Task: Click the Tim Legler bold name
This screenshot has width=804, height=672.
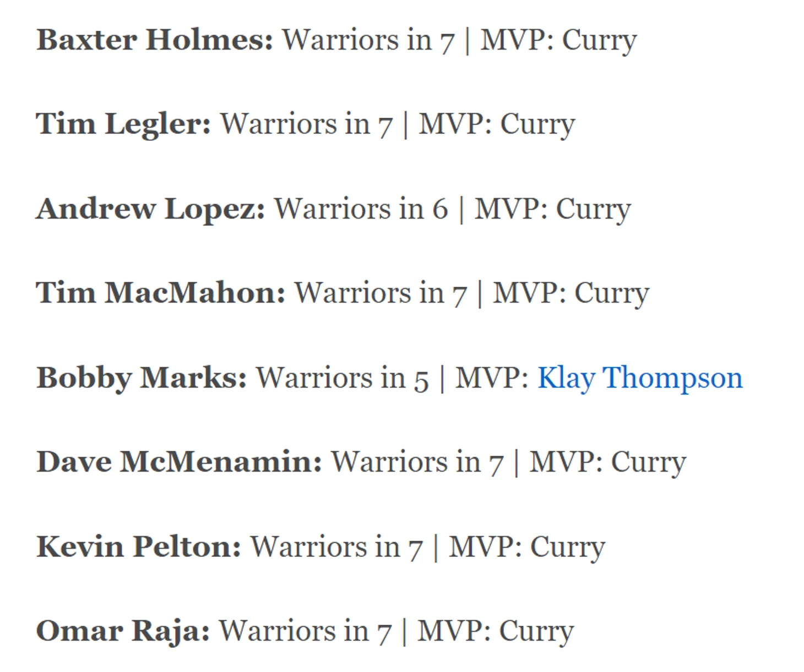Action: 123,124
